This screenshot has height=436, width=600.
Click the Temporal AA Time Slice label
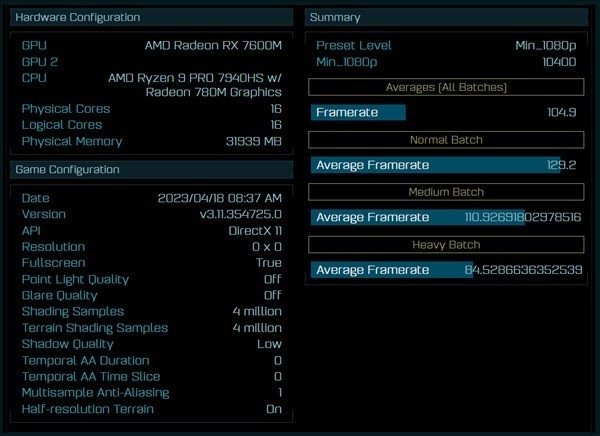click(91, 376)
